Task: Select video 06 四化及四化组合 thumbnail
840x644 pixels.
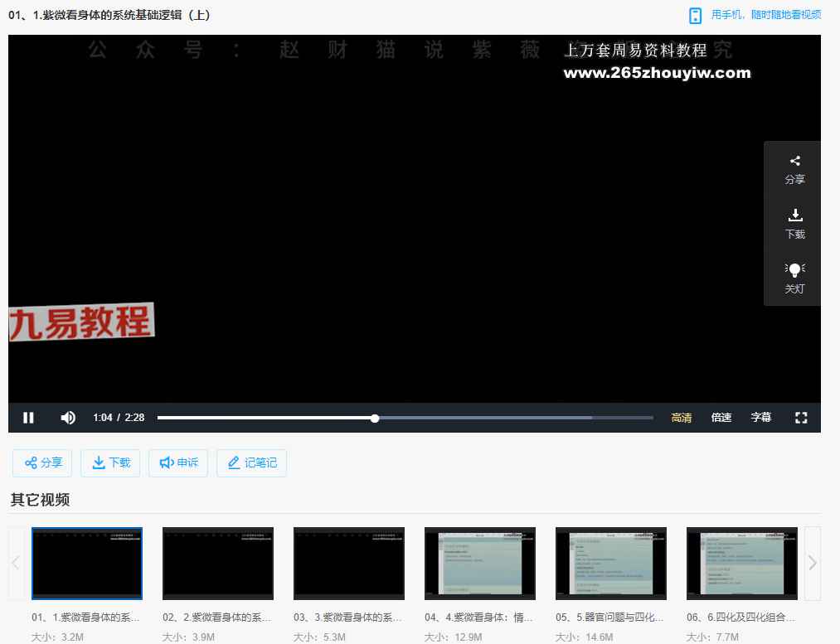Action: 741,562
